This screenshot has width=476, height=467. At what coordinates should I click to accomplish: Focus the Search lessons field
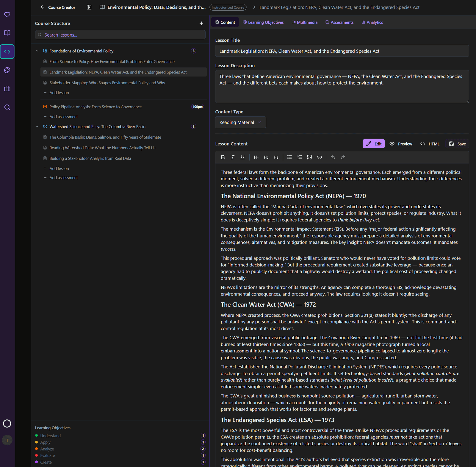point(120,35)
